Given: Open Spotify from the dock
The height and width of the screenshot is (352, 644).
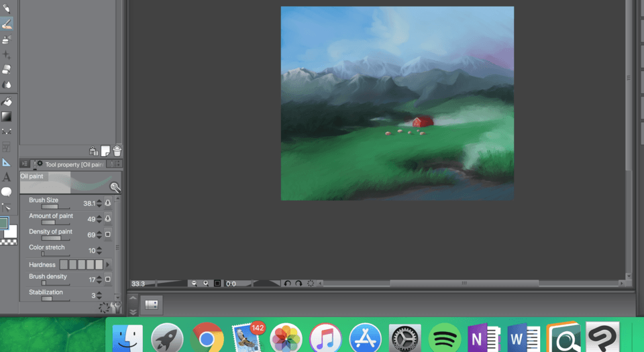Looking at the screenshot, I should click(444, 339).
